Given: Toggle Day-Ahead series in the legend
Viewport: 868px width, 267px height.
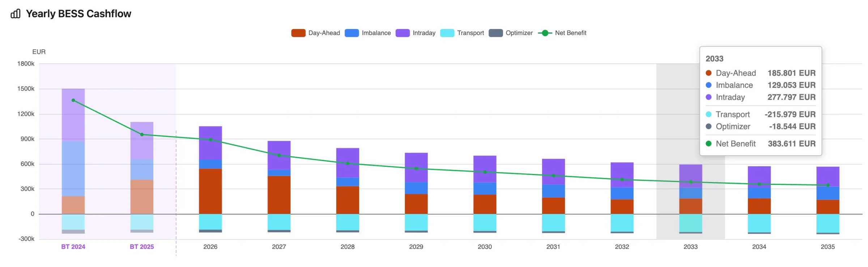Looking at the screenshot, I should coord(316,33).
